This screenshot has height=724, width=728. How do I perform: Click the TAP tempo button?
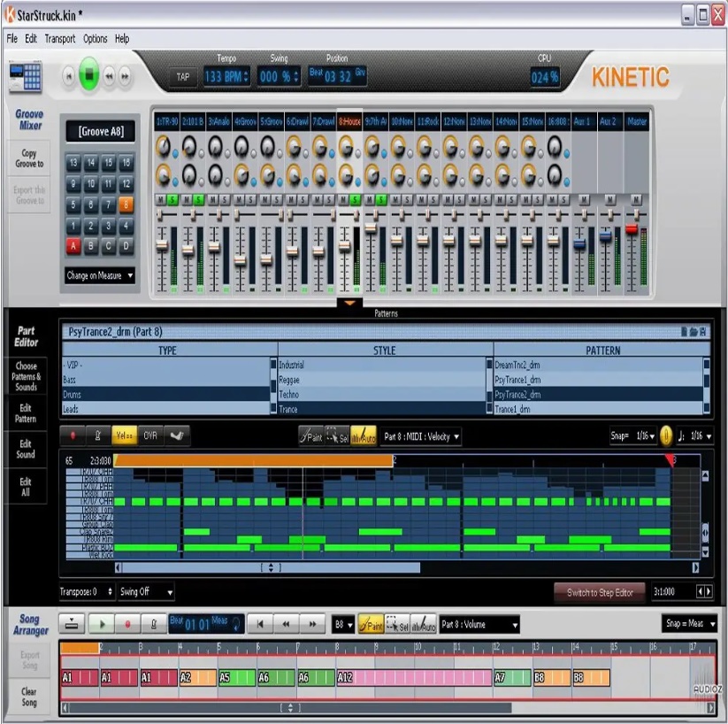[x=183, y=77]
